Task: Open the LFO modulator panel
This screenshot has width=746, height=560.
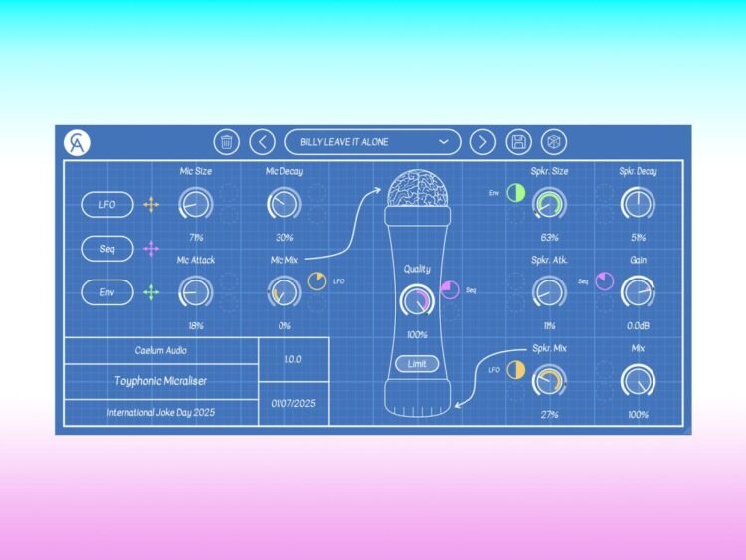Action: [106, 204]
